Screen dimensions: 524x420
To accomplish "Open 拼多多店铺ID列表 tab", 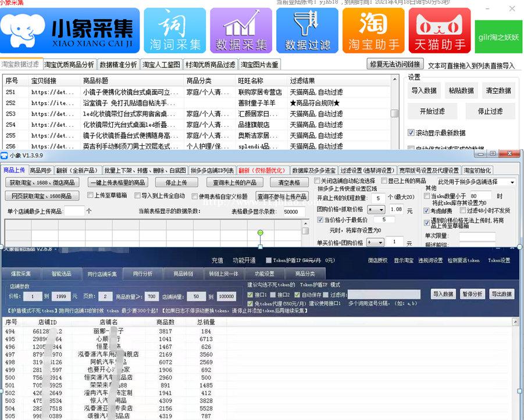I will click(212, 170).
